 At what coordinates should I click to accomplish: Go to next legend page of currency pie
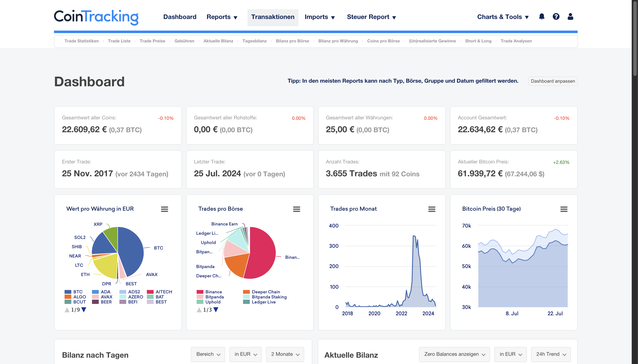click(84, 310)
